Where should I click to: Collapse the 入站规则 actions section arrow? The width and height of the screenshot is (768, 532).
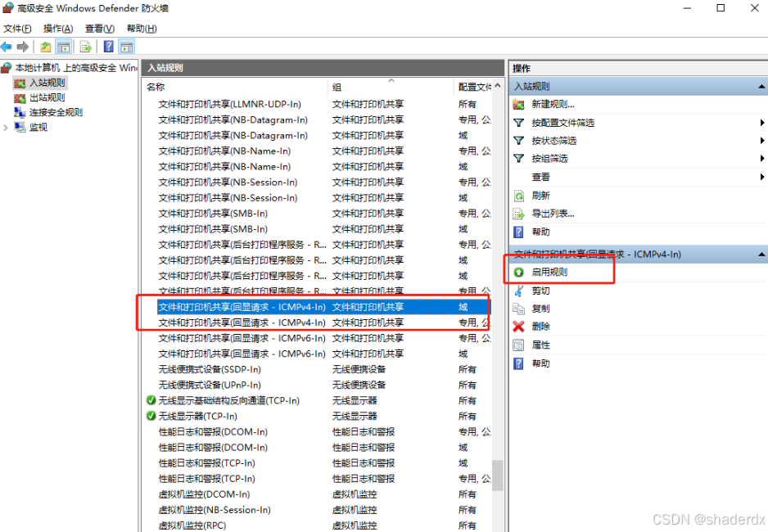(x=761, y=87)
